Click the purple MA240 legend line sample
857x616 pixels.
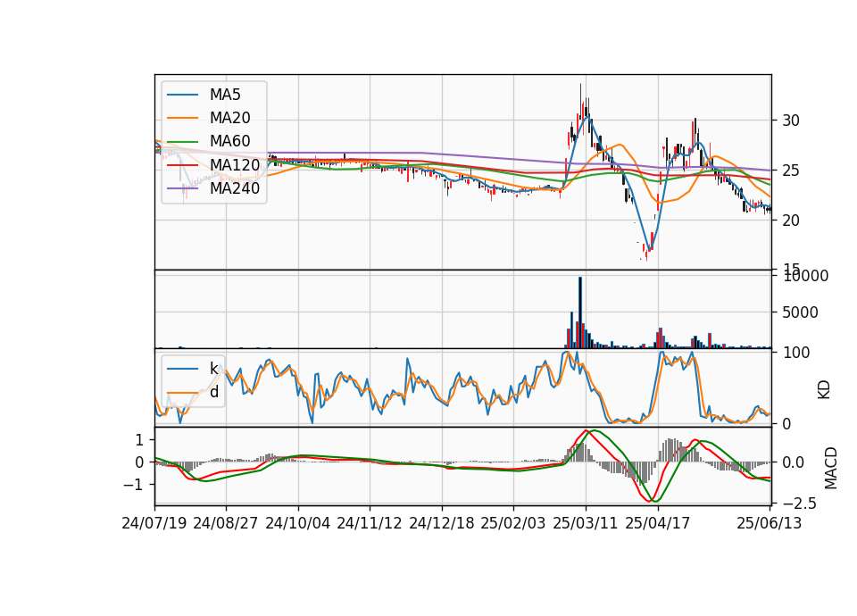pyautogui.click(x=182, y=188)
